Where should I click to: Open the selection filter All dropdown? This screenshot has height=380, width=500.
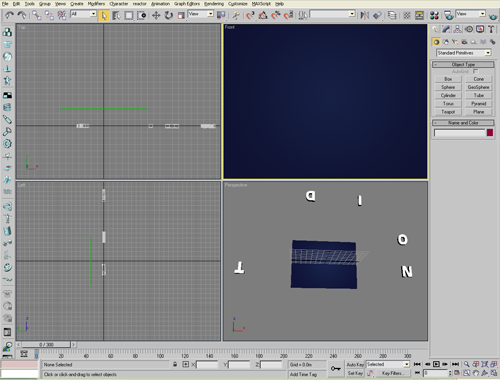[83, 14]
